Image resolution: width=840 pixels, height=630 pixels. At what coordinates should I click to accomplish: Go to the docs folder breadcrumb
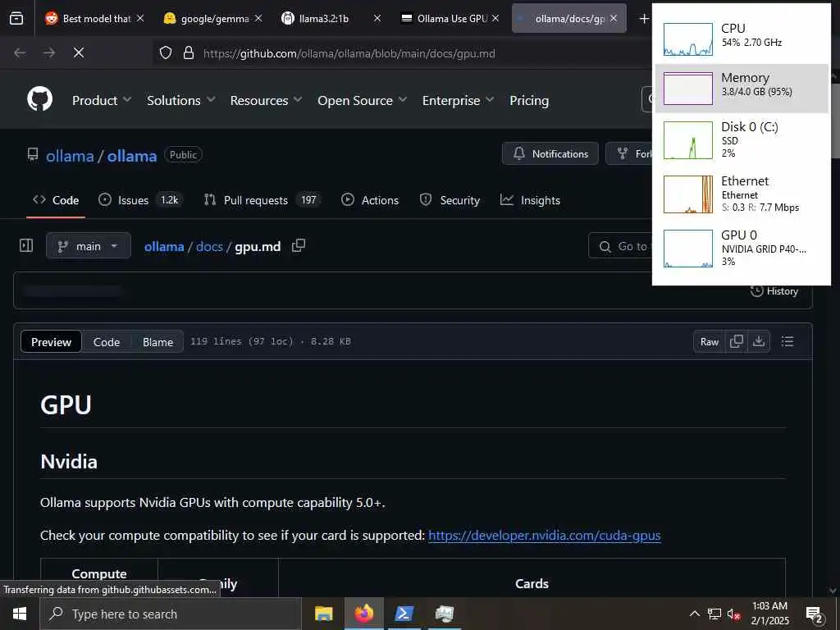209,246
